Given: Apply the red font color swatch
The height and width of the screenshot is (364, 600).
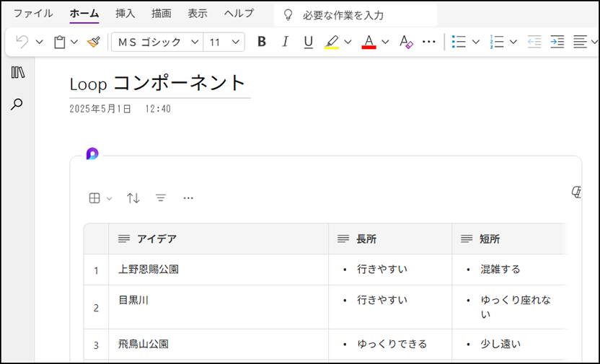Looking at the screenshot, I should tap(369, 42).
